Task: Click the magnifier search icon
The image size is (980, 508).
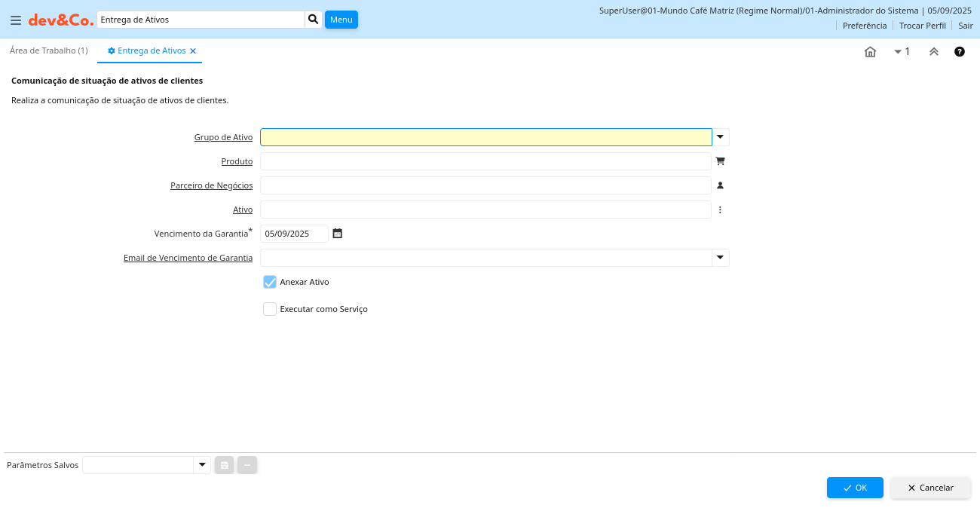Action: [314, 20]
